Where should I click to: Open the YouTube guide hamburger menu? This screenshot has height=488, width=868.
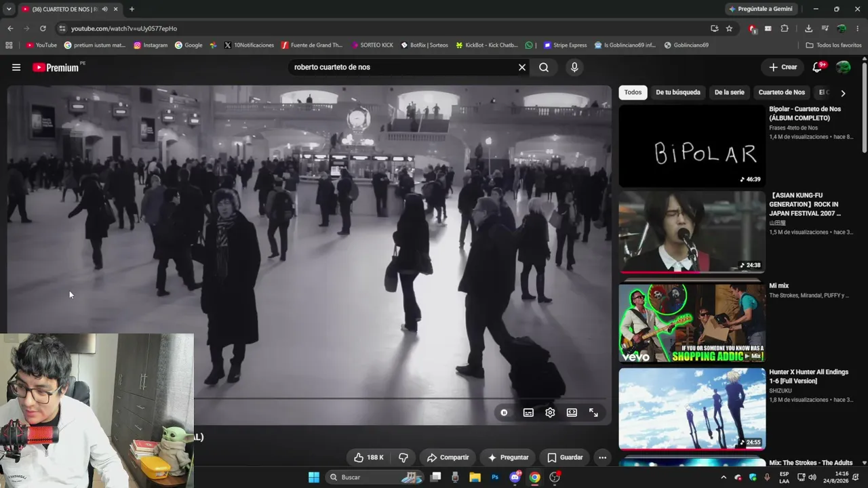(16, 67)
